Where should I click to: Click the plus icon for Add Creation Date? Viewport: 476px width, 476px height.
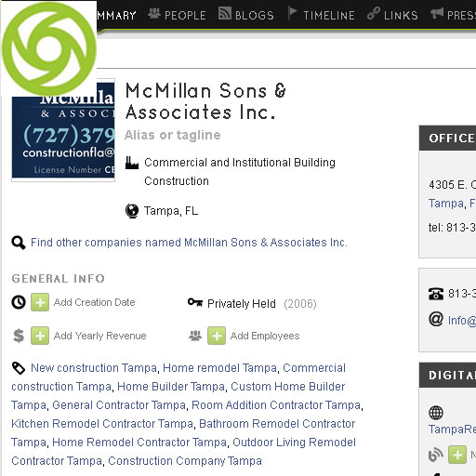[40, 302]
